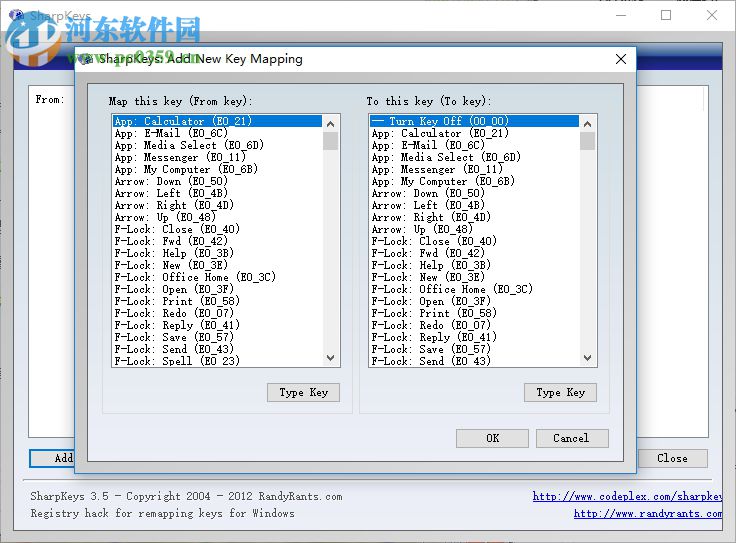736x543 pixels.
Task: Select App: Calculator in To key list
Action: [474, 133]
